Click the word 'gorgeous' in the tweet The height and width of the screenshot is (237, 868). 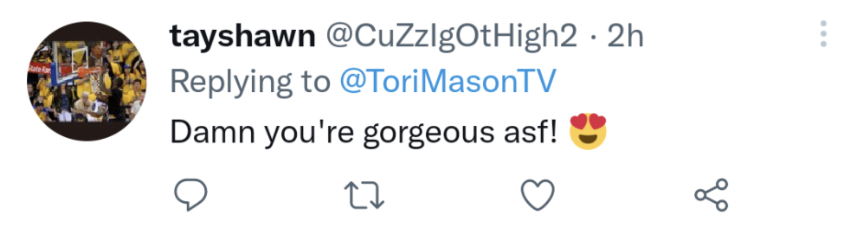[x=428, y=133]
